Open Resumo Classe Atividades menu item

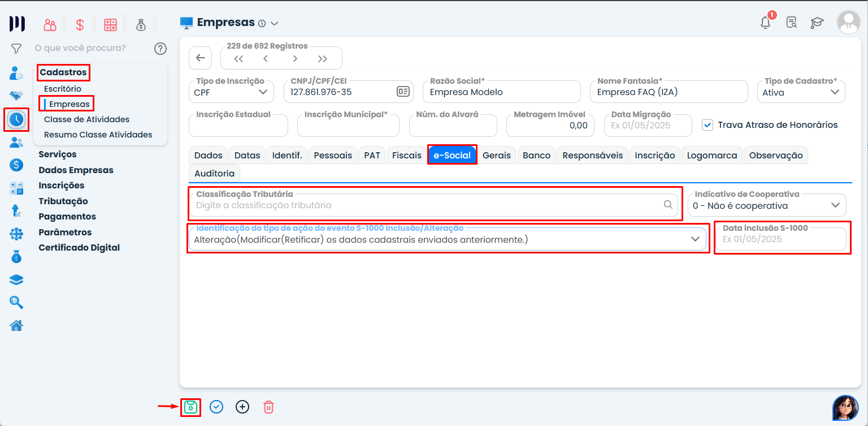click(x=98, y=135)
